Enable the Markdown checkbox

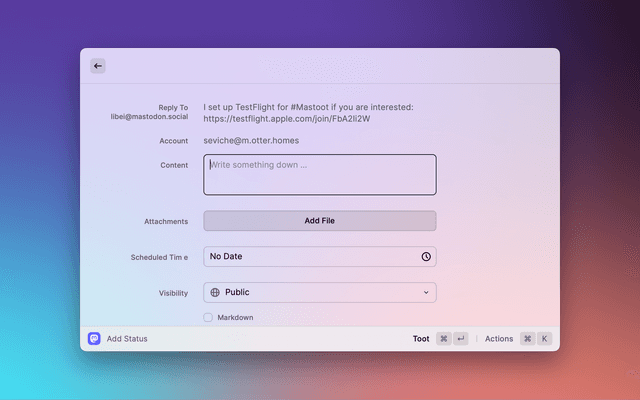click(x=208, y=318)
